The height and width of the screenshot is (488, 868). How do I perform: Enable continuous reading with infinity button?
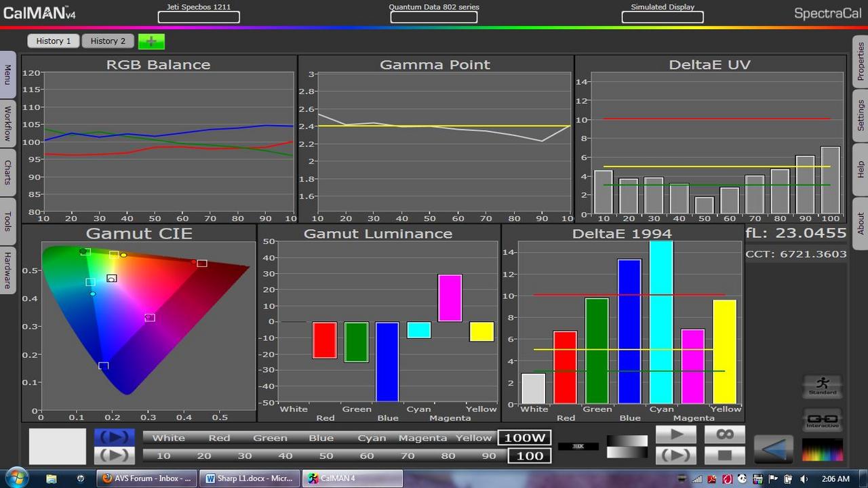pyautogui.click(x=725, y=434)
